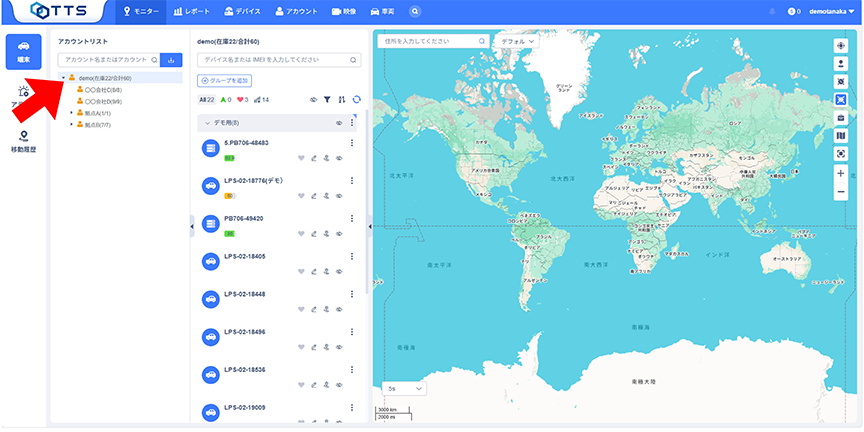Open the デフォルト map style dropdown
Screen dimensions: 864x432
point(516,42)
